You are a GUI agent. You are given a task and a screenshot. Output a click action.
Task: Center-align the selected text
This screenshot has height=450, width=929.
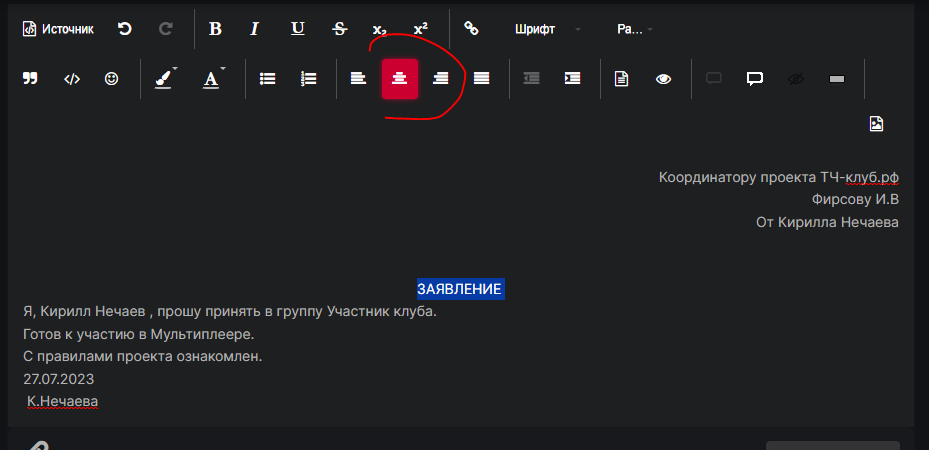pos(400,79)
